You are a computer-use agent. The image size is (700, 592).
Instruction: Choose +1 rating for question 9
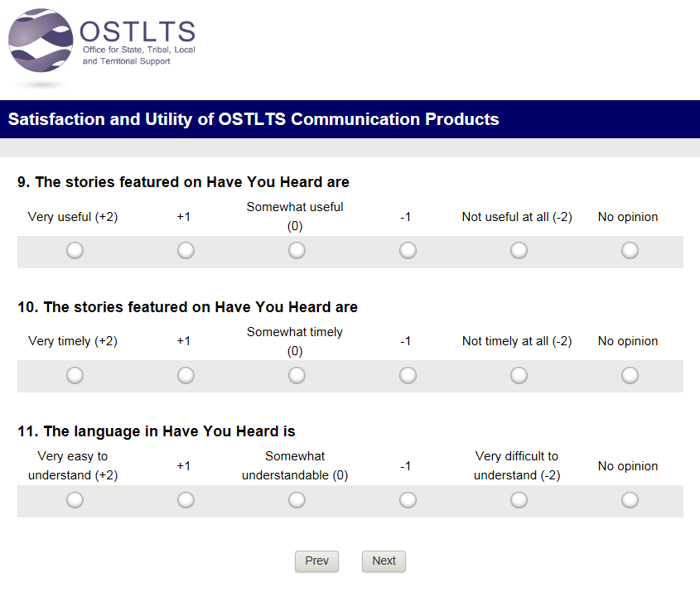pos(186,250)
